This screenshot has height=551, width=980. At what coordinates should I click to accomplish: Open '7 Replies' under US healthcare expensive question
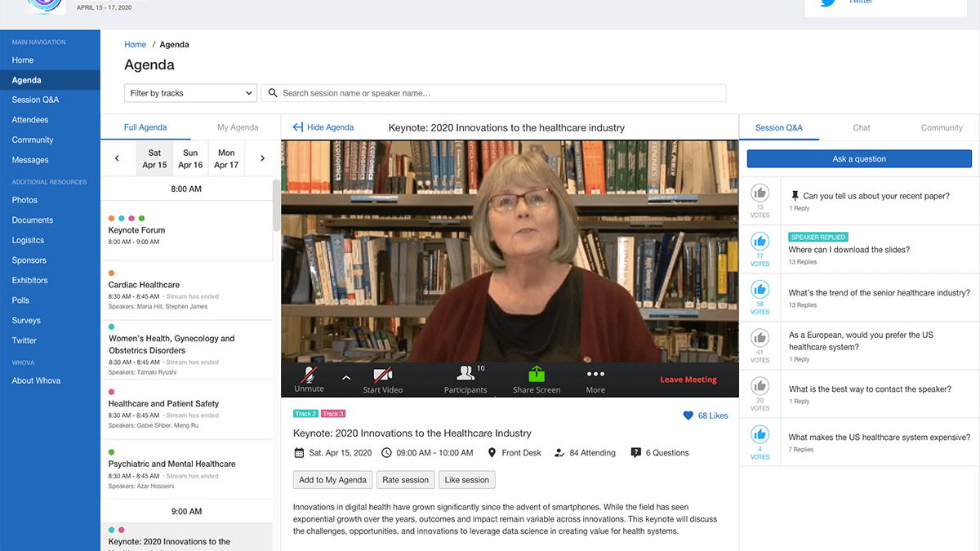(x=801, y=450)
